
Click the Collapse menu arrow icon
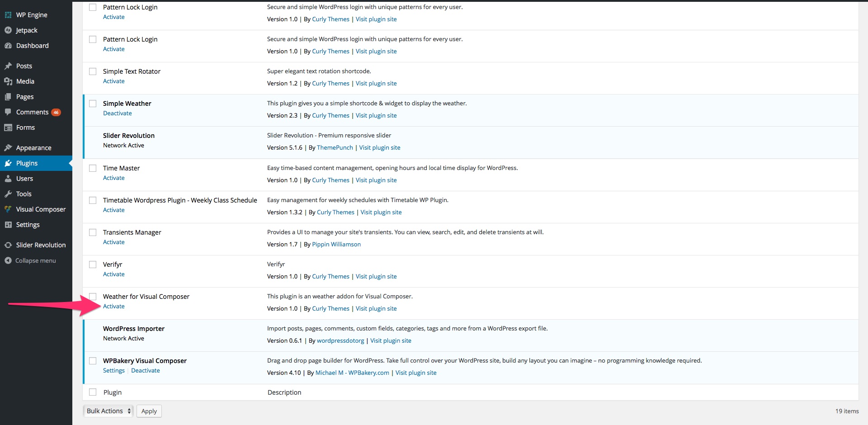pyautogui.click(x=8, y=260)
